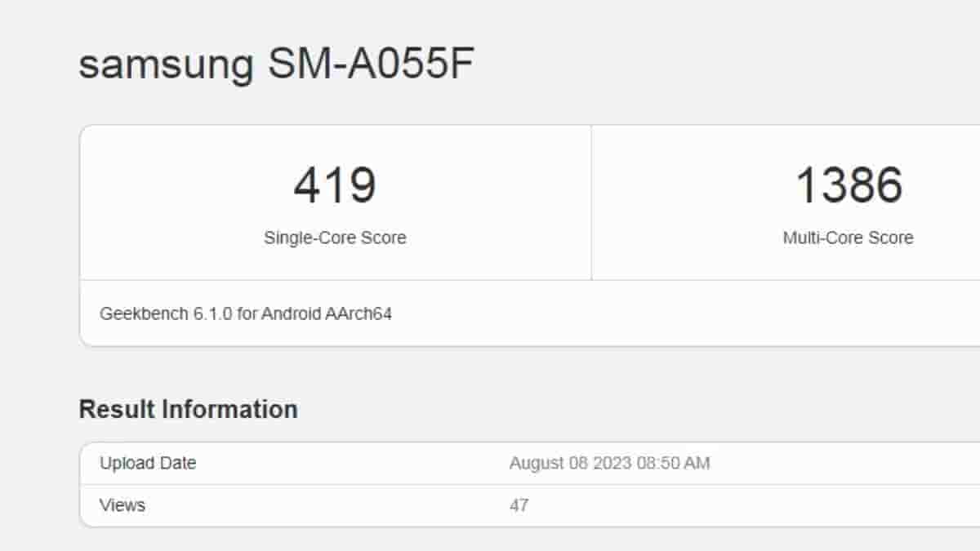Click the AArch64 architecture text
Image resolution: width=980 pixels, height=551 pixels.
click(x=358, y=313)
